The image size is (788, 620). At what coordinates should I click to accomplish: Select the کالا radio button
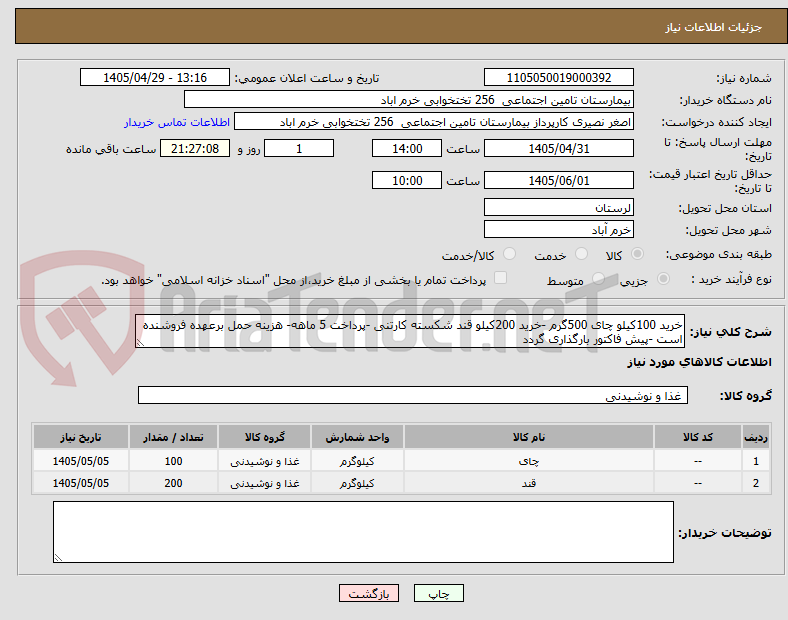point(637,254)
